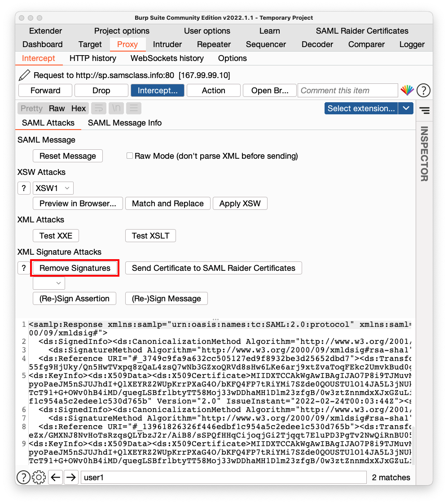Open the help icon next to the comment field

(424, 90)
